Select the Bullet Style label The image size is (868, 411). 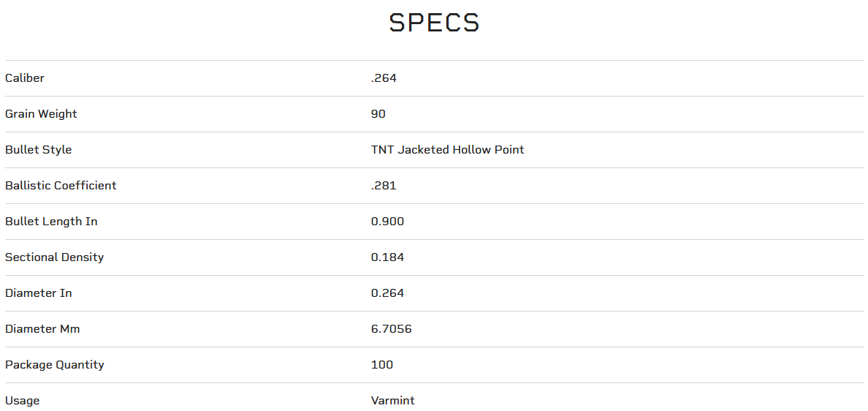pos(38,150)
